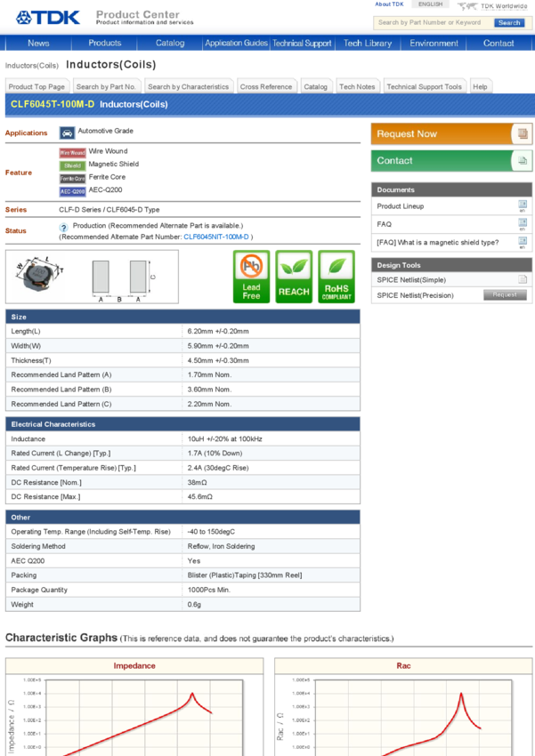The image size is (535, 756).
Task: Switch to the Product Top Page tab
Action: click(36, 86)
